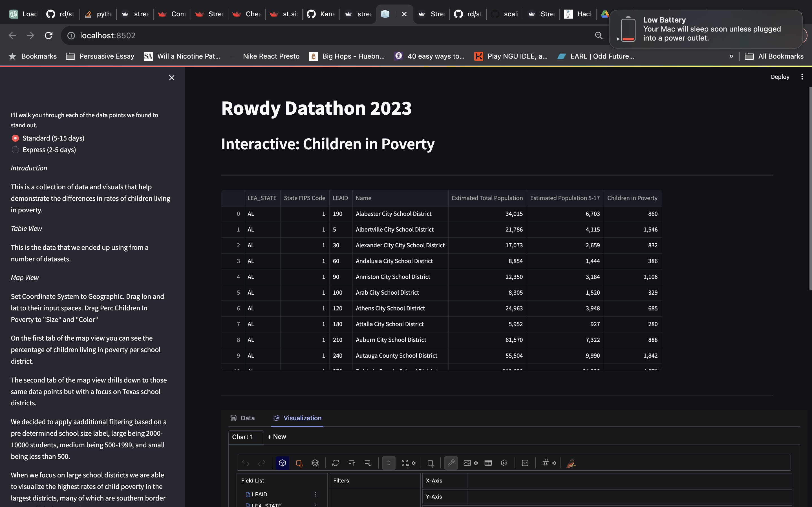Viewport: 812px width, 507px height.
Task: Select Express (2-5 days) radio option
Action: pos(16,150)
